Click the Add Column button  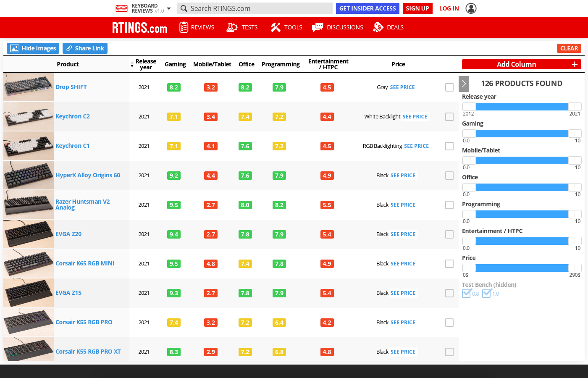(522, 64)
